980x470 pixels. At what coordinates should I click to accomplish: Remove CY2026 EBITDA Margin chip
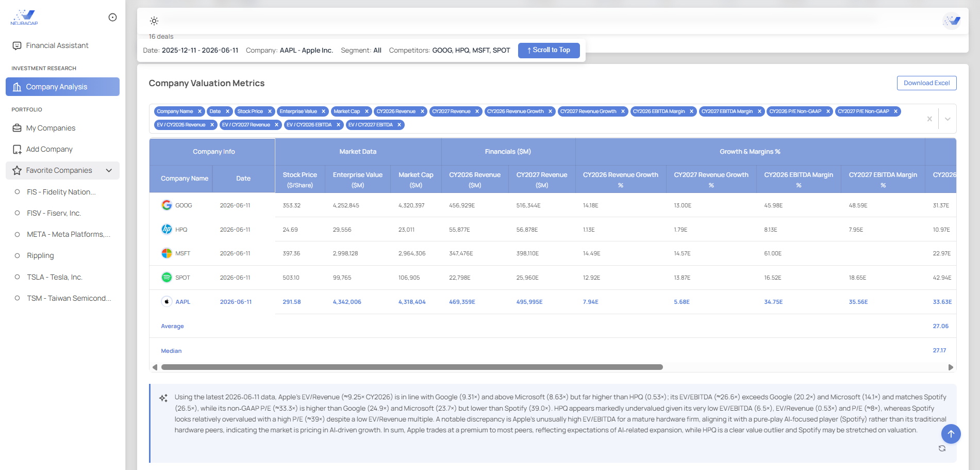click(x=692, y=111)
